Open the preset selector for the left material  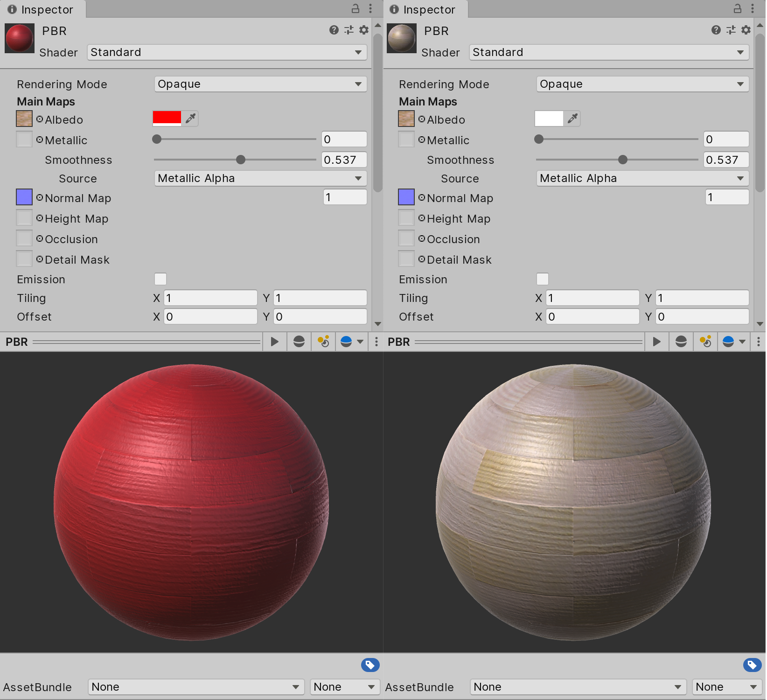point(349,30)
